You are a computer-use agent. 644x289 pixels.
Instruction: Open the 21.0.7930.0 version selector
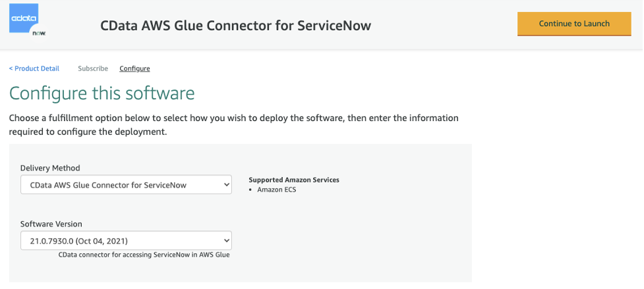[x=126, y=241]
